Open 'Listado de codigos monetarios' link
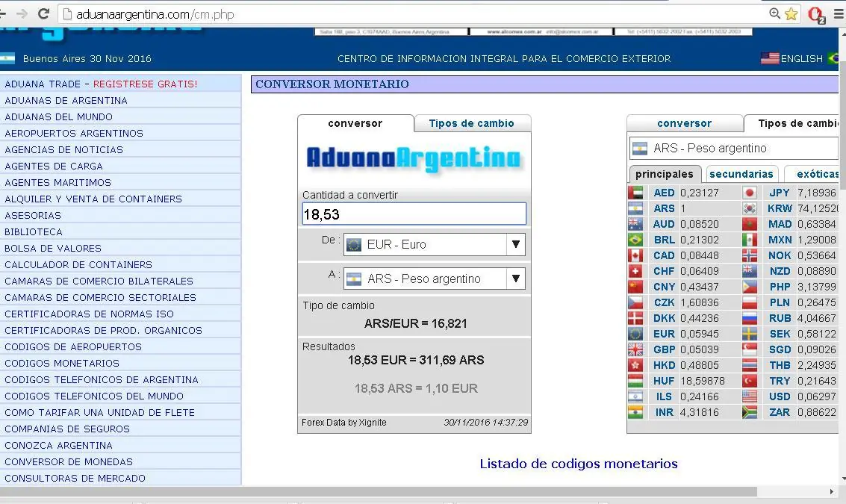The image size is (846, 504). pos(579,464)
